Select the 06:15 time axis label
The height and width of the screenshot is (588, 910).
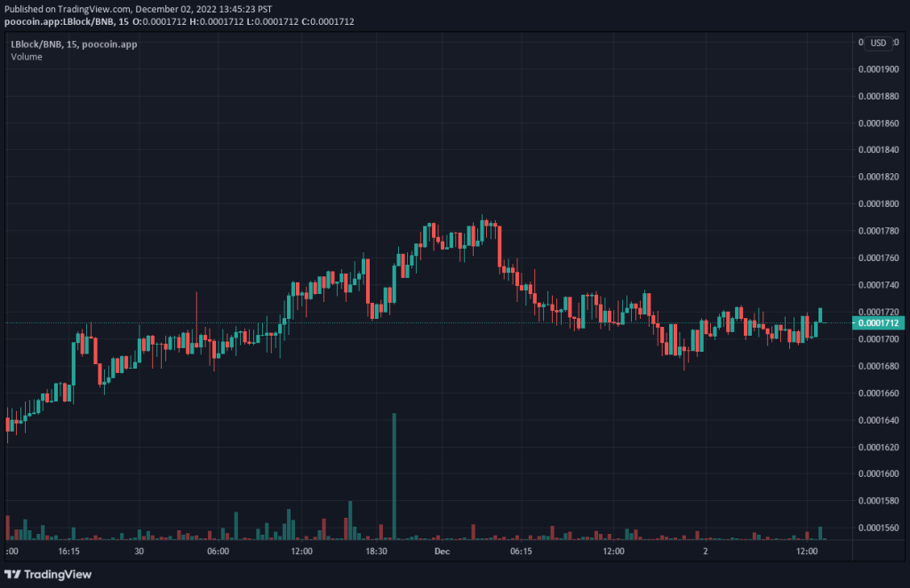click(521, 551)
